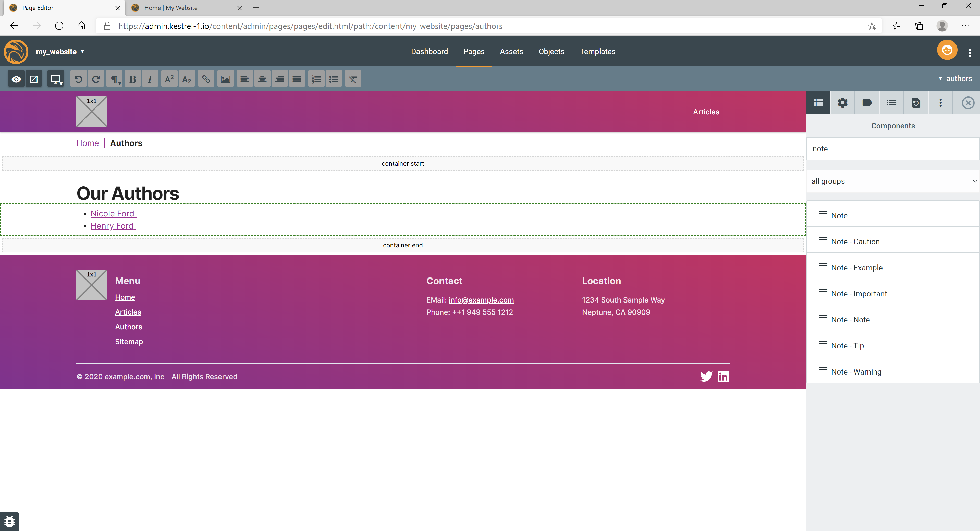Close the right side panel
The image size is (980, 531).
tap(968, 103)
